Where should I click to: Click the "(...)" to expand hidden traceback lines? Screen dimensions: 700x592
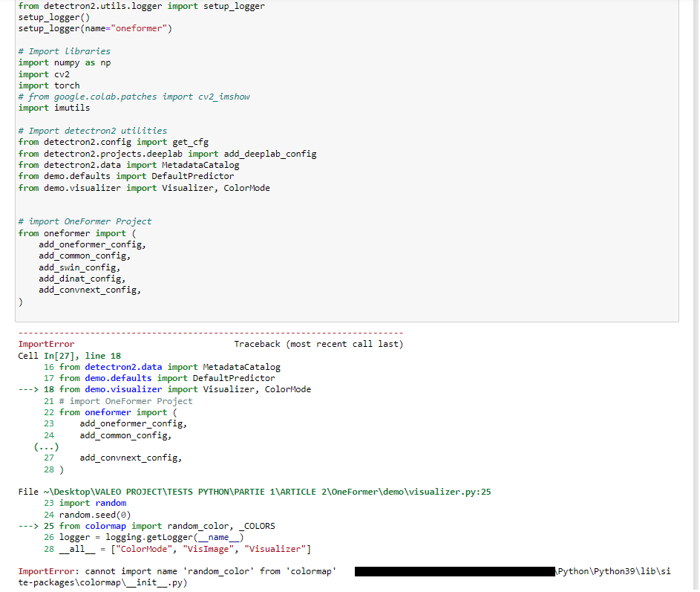46,446
